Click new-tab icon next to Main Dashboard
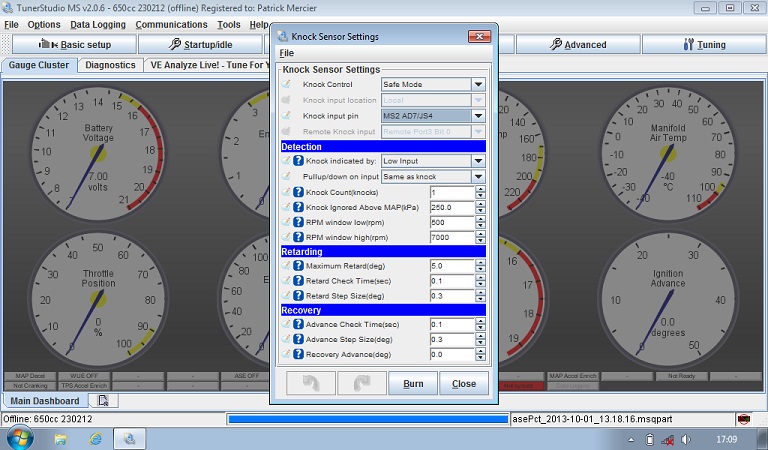Viewport: 768px width, 450px height. 103,401
